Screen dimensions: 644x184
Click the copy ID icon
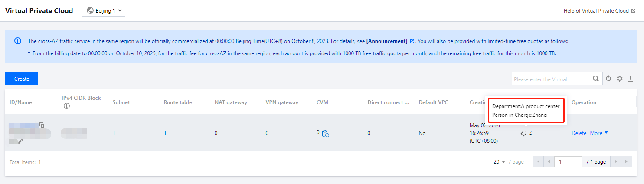tap(42, 125)
